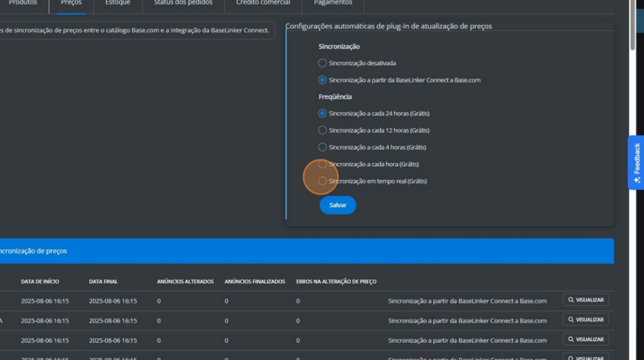Click the Data final column header
Screen dimensions: 644x360
point(103,281)
